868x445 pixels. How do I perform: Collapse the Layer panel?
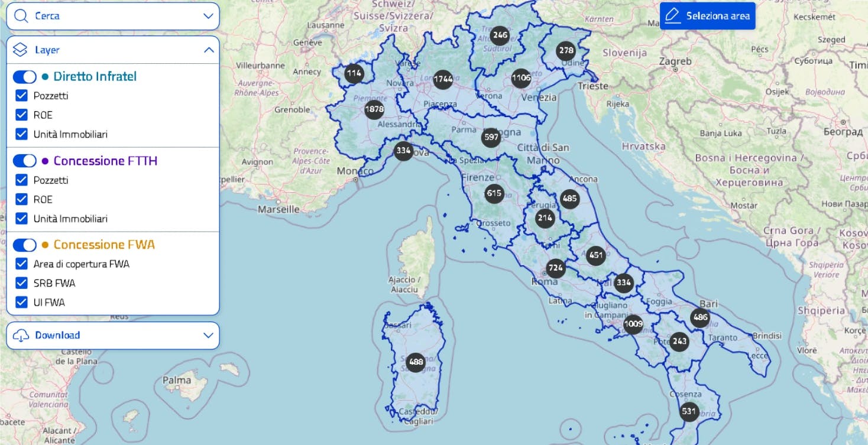click(208, 50)
